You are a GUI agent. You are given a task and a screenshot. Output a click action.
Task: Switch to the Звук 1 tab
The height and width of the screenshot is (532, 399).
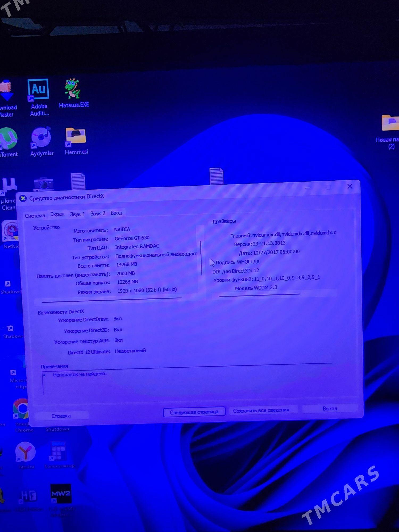click(x=77, y=214)
